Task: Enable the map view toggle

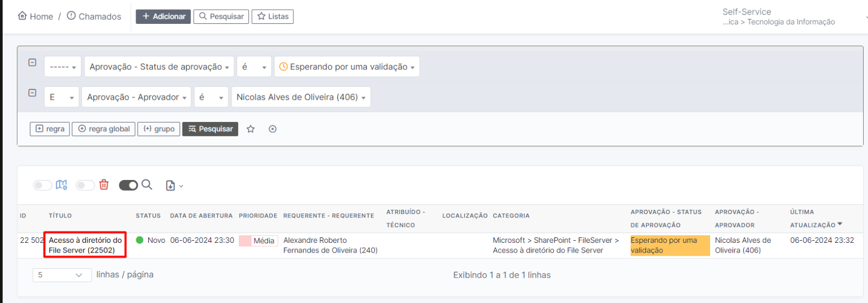Action: [x=42, y=185]
